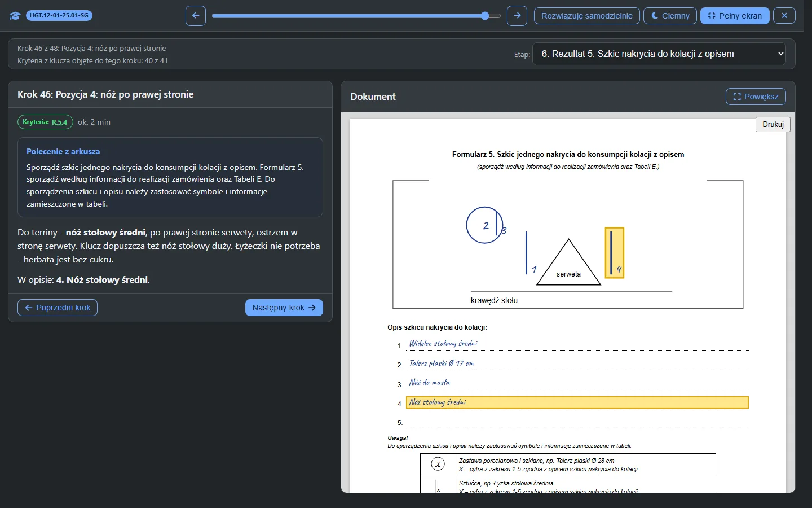Click description line 3 Nóż do masła
The image size is (812, 508).
pos(577,383)
